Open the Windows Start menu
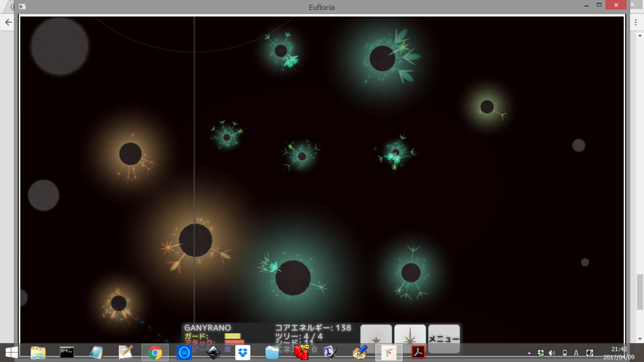The image size is (644, 362). pyautogui.click(x=11, y=353)
